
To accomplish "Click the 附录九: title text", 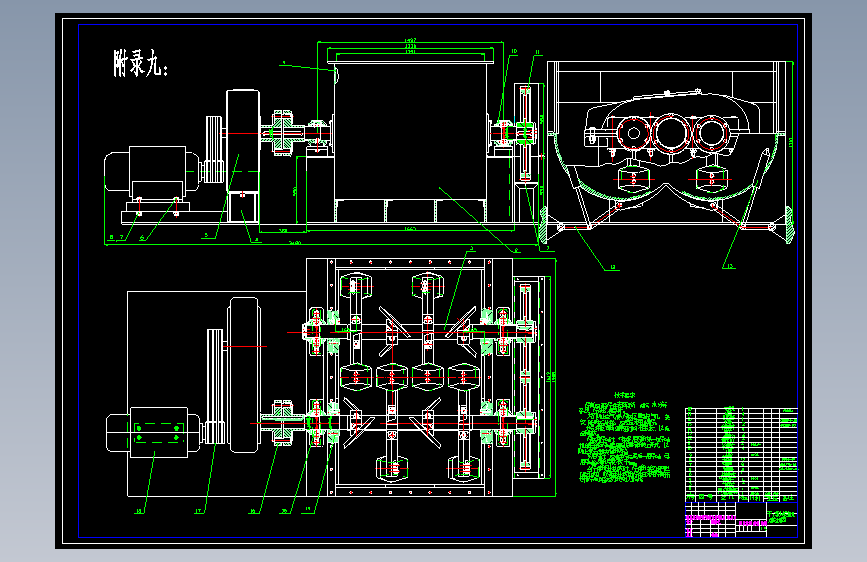I will pyautogui.click(x=140, y=63).
